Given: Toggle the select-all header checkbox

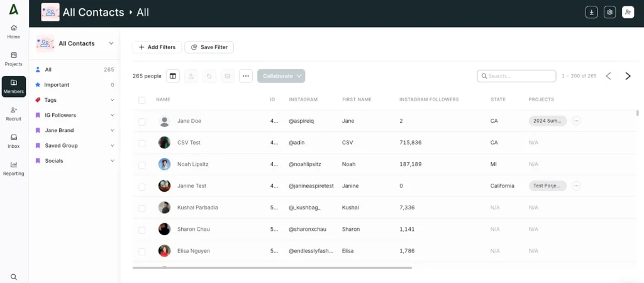Looking at the screenshot, I should point(142,100).
